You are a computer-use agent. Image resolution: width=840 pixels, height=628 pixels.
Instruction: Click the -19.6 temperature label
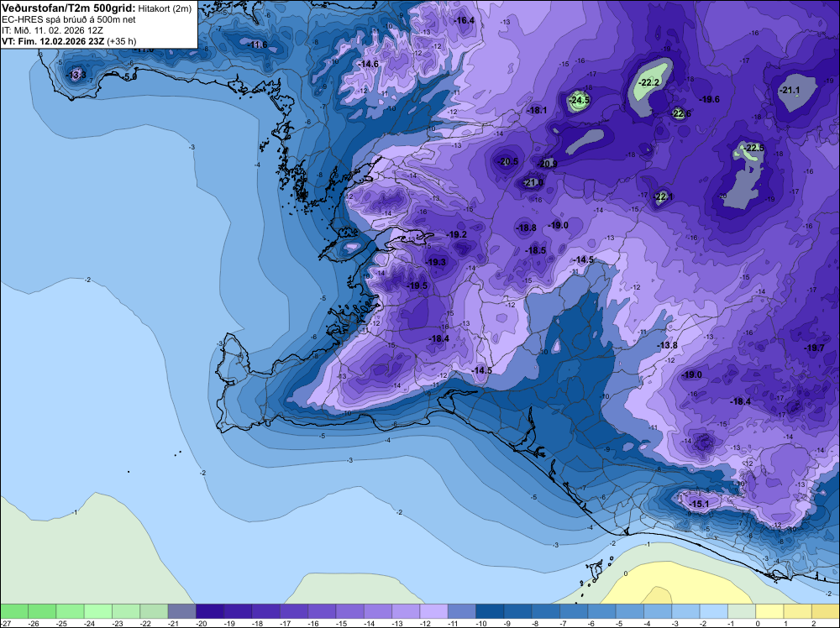point(710,99)
